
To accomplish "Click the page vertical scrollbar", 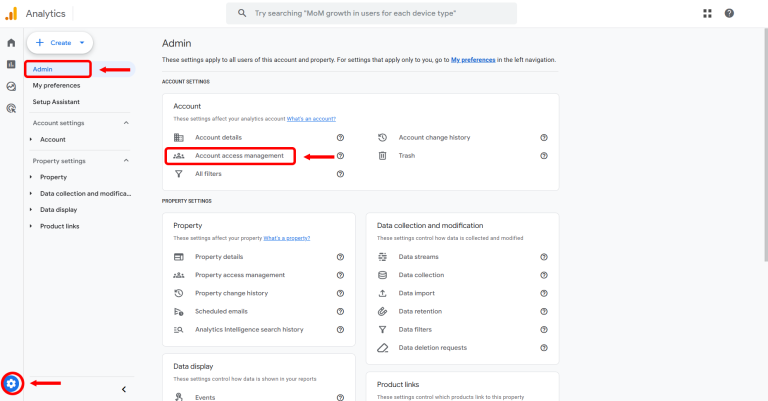I will click(x=766, y=144).
